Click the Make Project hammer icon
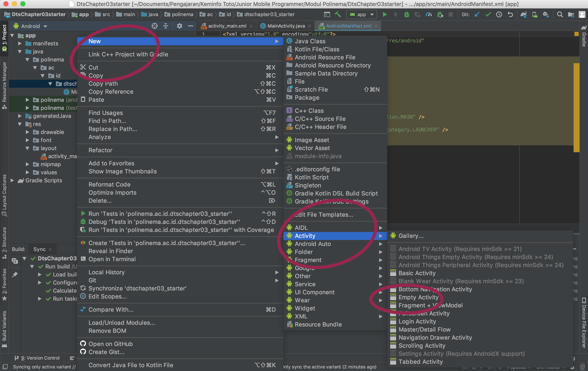Image resolution: width=588 pixels, height=371 pixels. tap(338, 15)
